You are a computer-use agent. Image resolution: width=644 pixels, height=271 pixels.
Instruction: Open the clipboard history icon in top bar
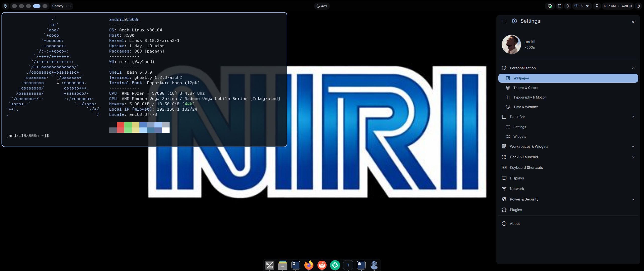[x=559, y=6]
